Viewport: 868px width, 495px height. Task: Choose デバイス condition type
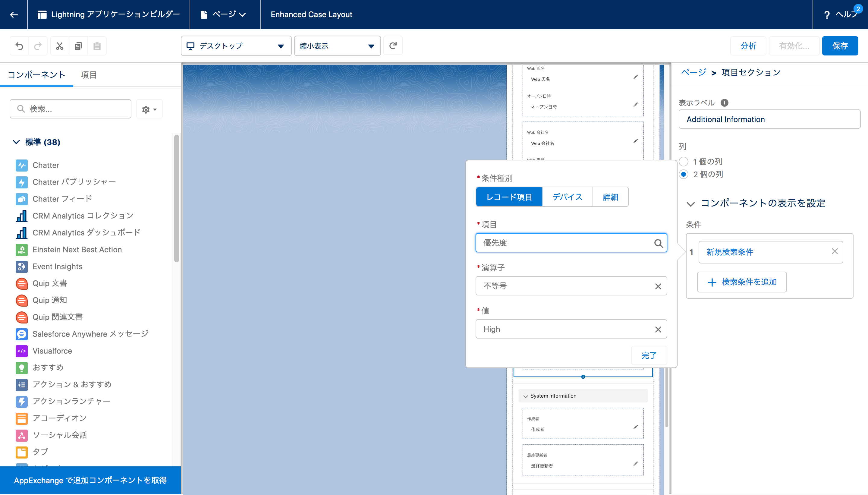[x=567, y=197]
